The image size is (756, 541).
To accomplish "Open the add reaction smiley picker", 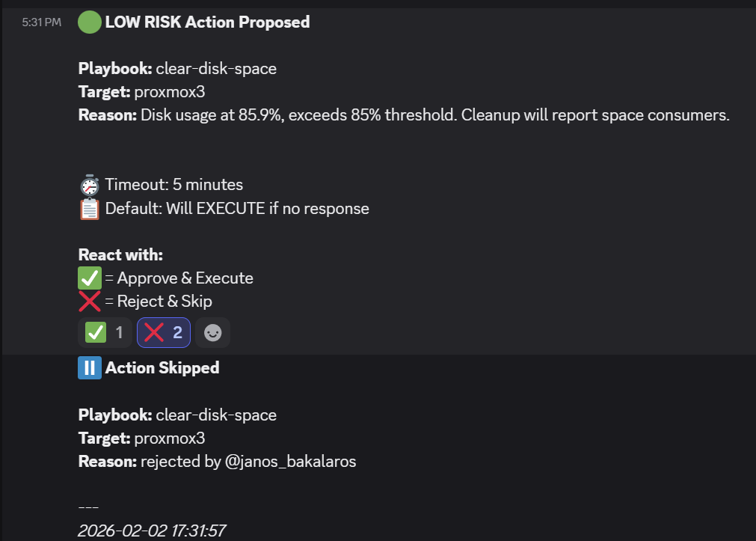I will click(213, 333).
